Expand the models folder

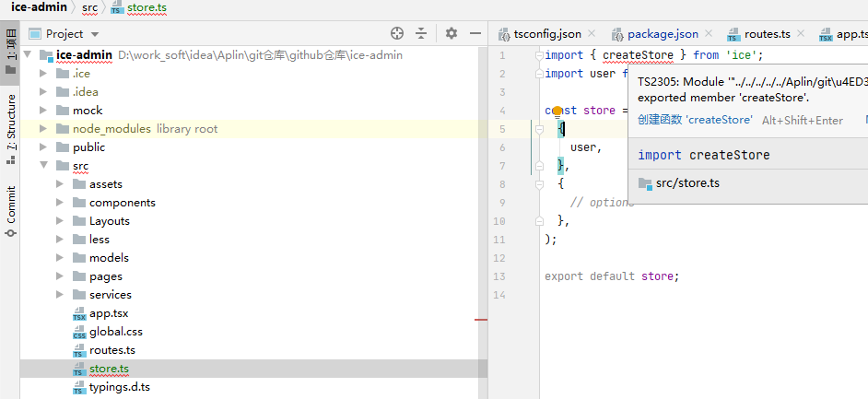click(60, 258)
